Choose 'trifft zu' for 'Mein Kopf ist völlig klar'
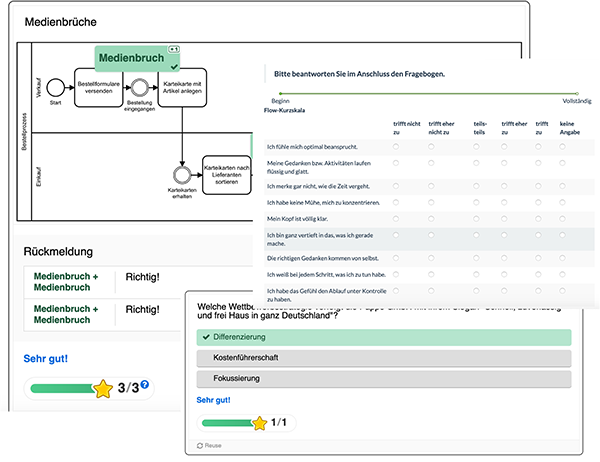The image size is (600, 462). [538, 219]
